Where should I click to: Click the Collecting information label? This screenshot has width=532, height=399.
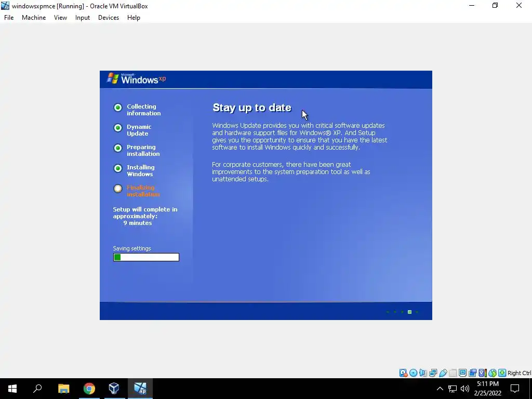(x=143, y=110)
